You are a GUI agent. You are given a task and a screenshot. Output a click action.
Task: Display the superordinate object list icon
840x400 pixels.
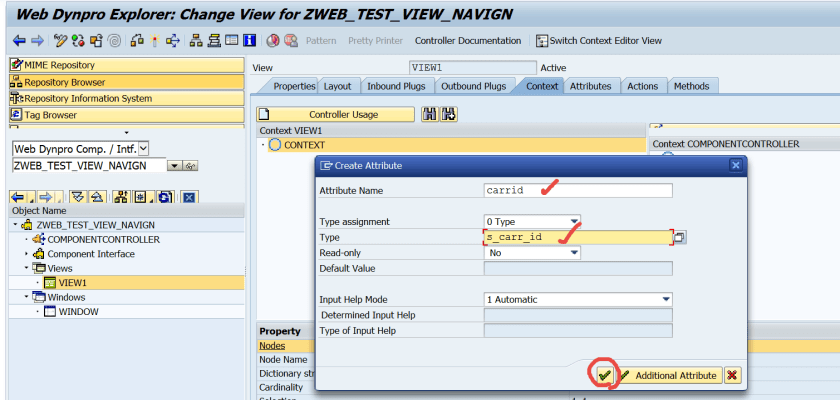122,198
